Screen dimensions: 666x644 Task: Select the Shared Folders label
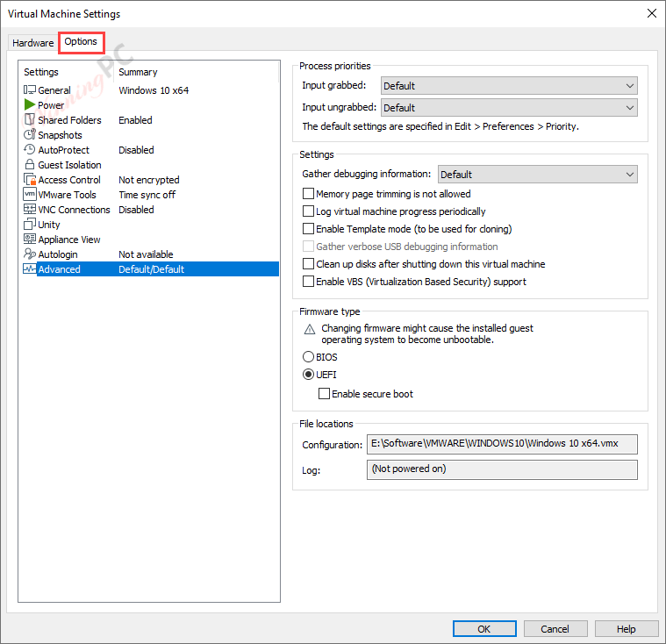click(69, 120)
